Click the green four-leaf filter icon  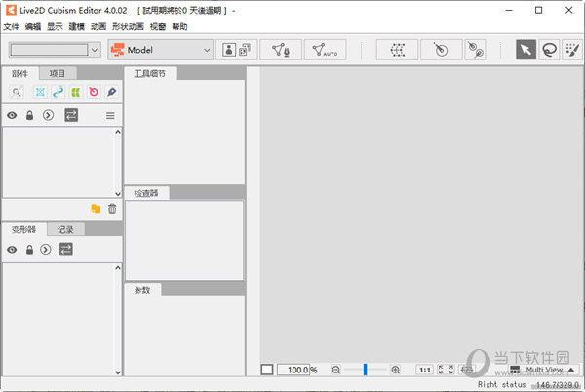pos(76,92)
